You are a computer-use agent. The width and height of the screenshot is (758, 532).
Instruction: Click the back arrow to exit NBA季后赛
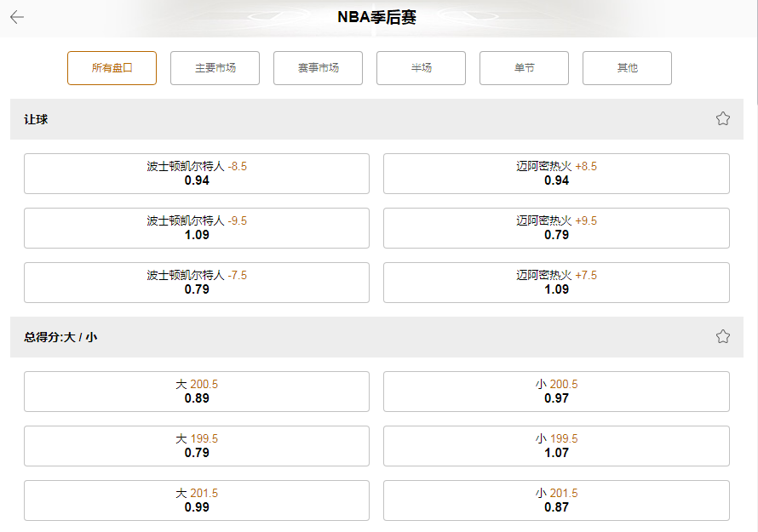[x=17, y=15]
